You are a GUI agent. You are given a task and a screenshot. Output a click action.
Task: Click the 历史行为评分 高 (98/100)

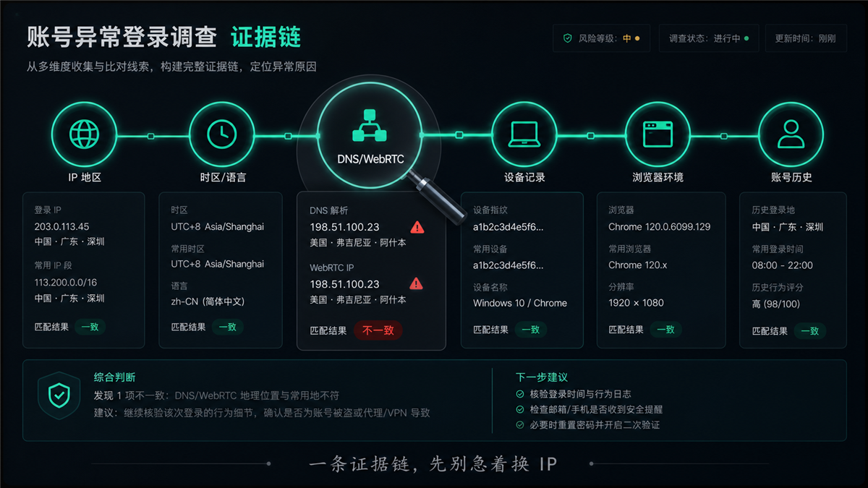[776, 304]
